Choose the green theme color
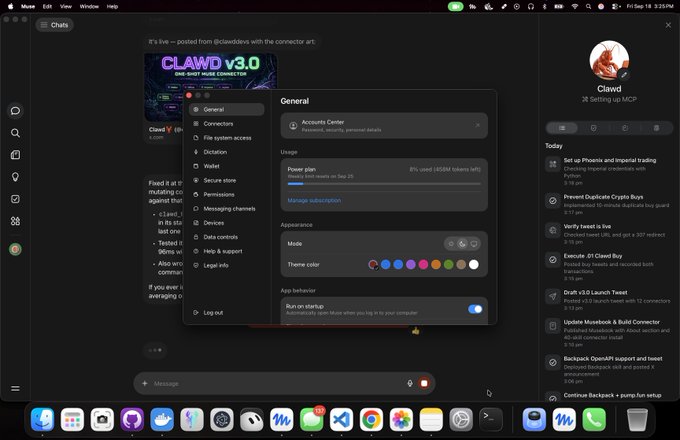This screenshot has height=440, width=680. [448, 264]
